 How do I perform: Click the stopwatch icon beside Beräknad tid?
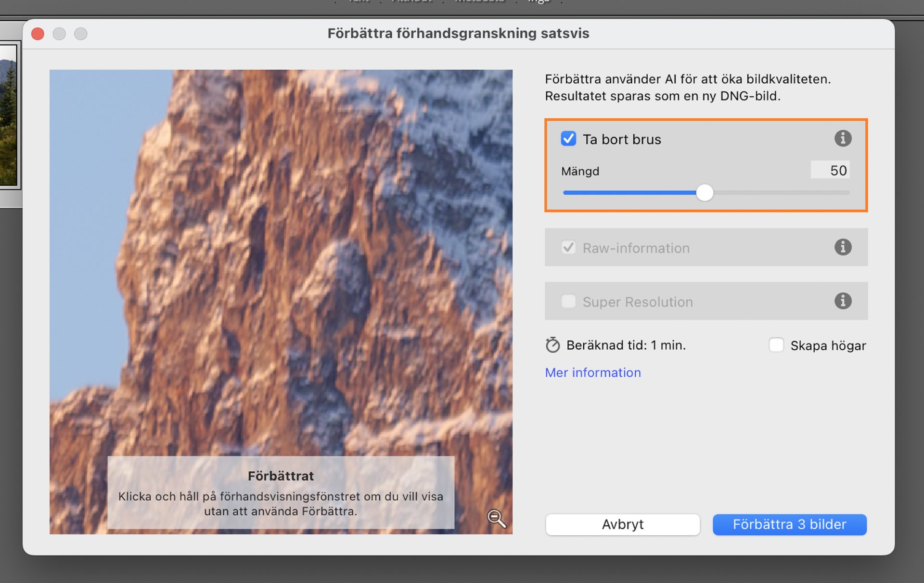552,345
